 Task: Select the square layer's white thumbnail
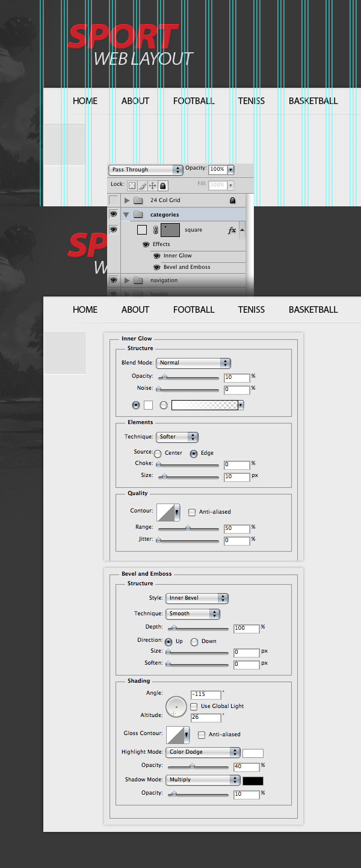pos(142,230)
